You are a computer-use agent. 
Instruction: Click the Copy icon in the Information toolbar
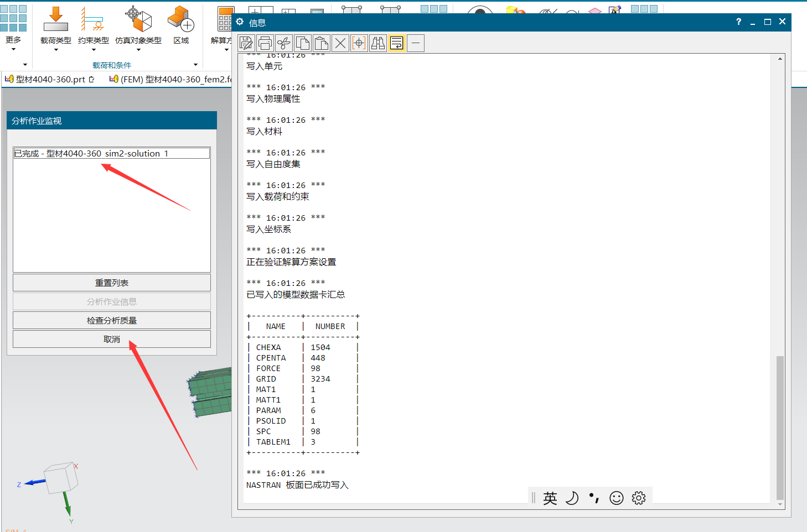click(303, 43)
